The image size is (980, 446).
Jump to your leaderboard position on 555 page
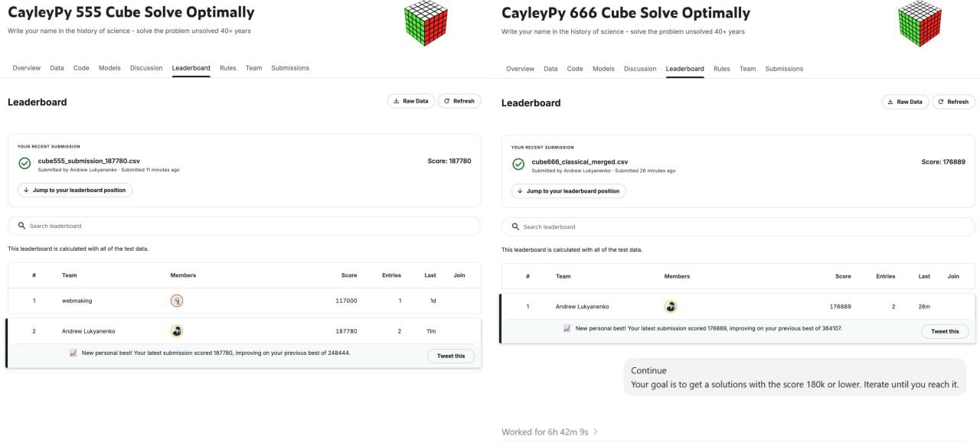(x=75, y=190)
